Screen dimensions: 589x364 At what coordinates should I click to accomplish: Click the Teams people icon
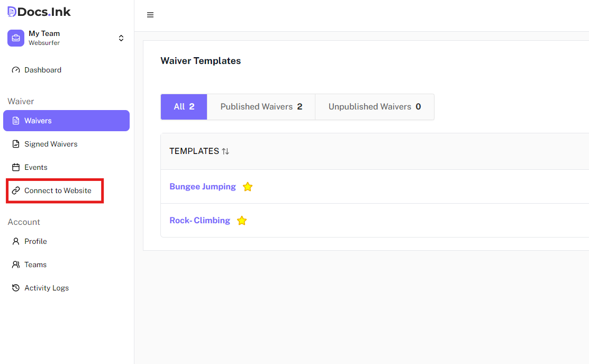(x=16, y=265)
